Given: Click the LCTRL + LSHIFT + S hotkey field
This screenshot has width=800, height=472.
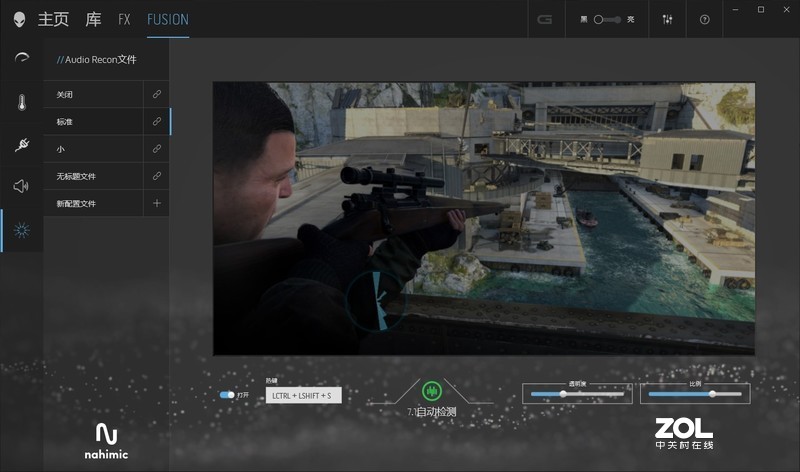Looking at the screenshot, I should pos(304,395).
